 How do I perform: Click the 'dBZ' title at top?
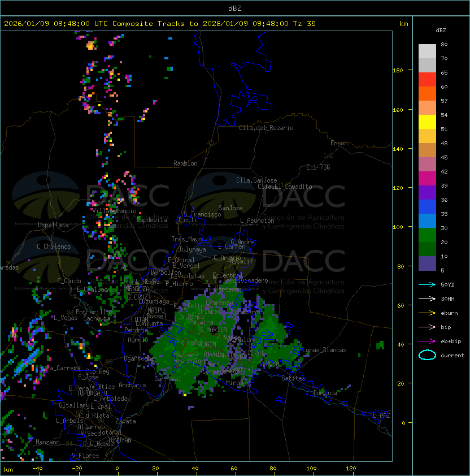click(x=235, y=8)
